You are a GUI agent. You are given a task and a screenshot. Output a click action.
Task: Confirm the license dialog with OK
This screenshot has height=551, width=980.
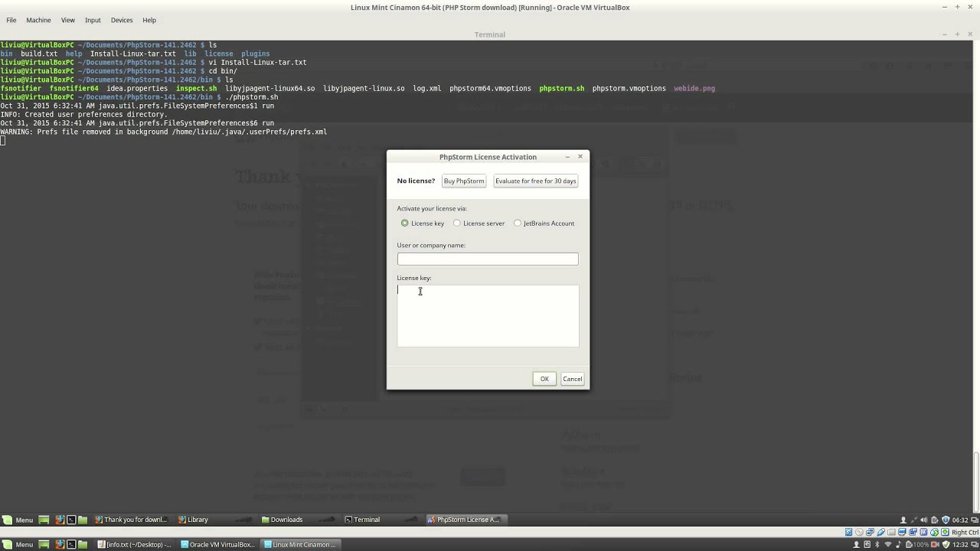tap(544, 379)
